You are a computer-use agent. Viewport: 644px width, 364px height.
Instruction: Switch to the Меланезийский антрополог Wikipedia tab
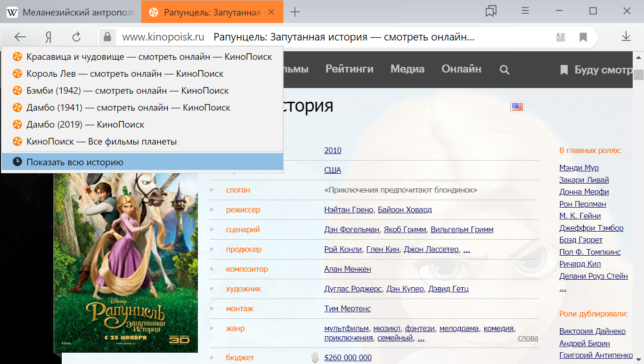coord(71,12)
